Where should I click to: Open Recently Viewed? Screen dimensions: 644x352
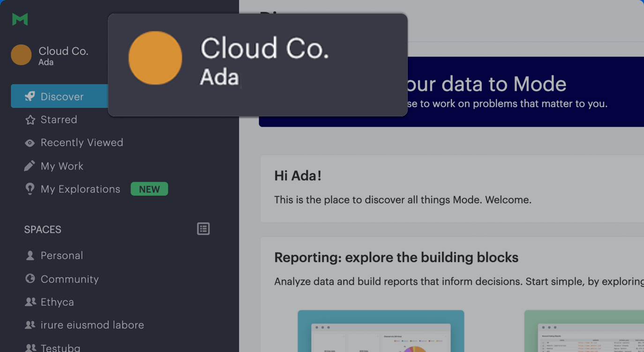click(x=82, y=143)
